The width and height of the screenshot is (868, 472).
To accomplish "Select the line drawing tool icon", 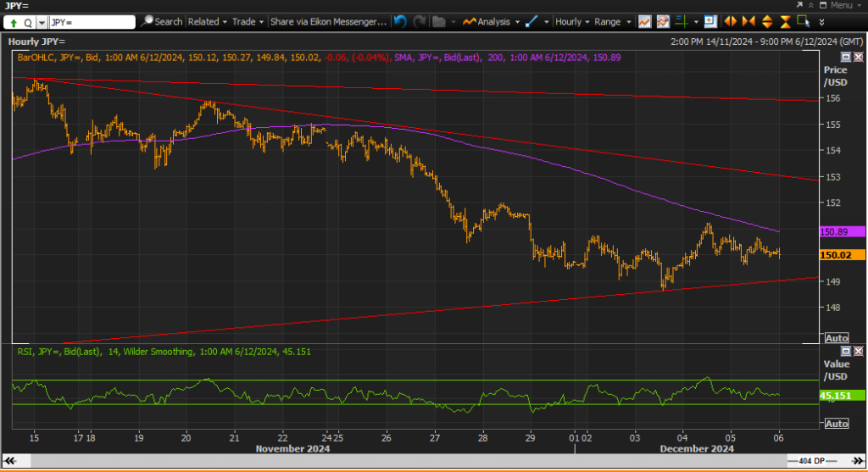I will pyautogui.click(x=531, y=21).
